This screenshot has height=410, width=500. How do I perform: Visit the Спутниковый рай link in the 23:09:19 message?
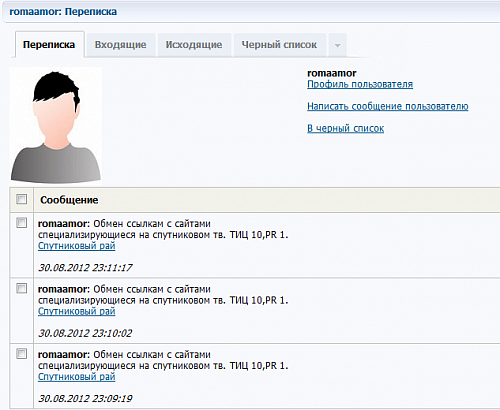click(77, 377)
